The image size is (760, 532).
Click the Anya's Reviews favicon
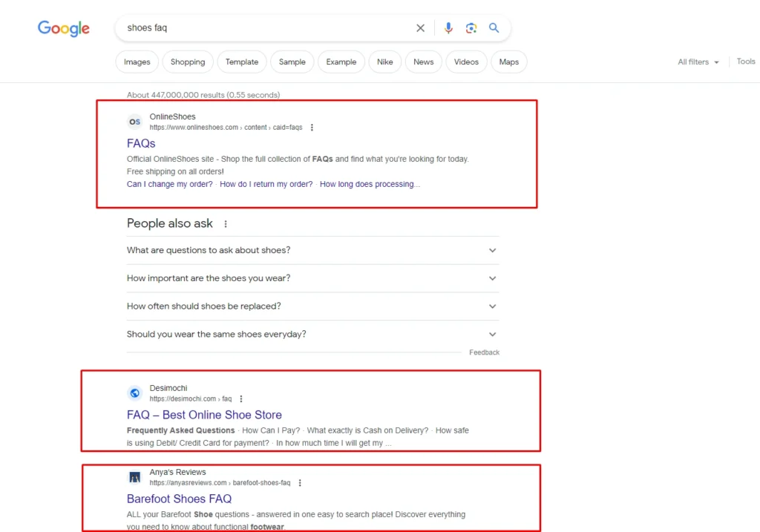point(135,477)
